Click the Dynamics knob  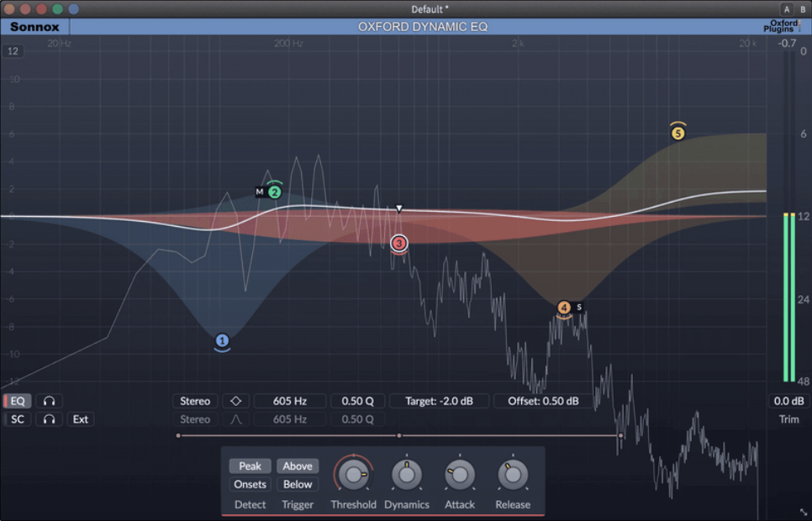[407, 474]
